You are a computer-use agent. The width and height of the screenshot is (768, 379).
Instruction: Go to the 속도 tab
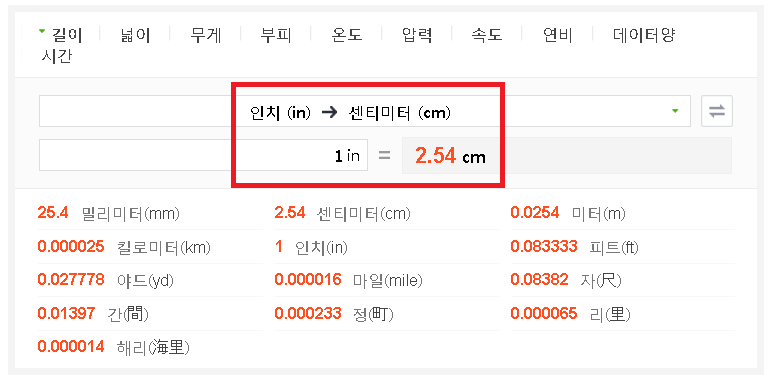point(487,35)
